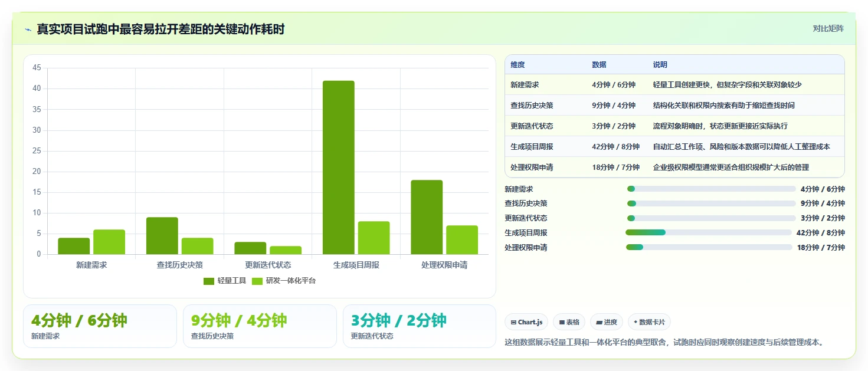Click the table cell 18分钟 / 7分钟

615,168
